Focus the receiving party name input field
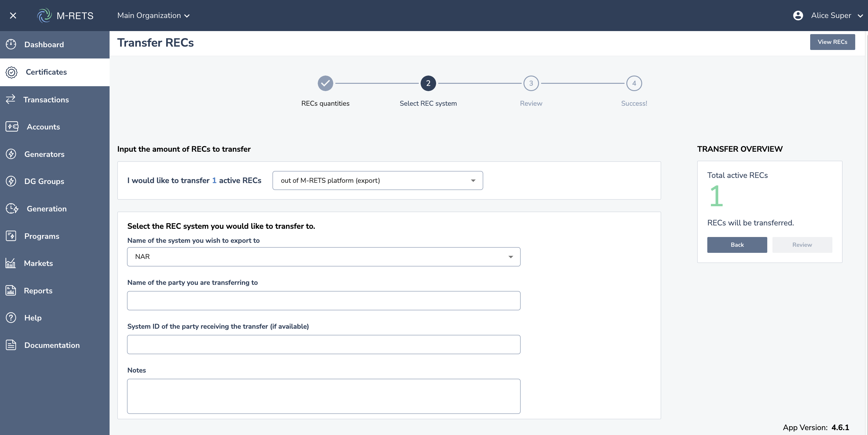 click(x=324, y=301)
